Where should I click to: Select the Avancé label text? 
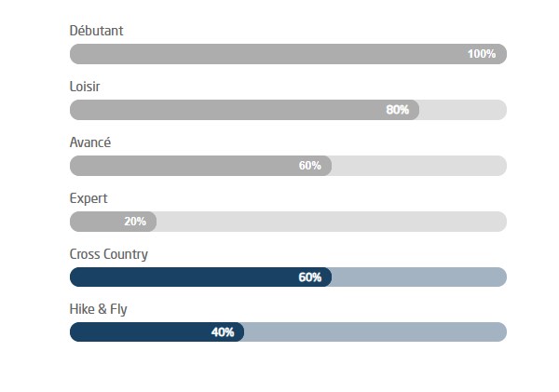pyautogui.click(x=90, y=142)
